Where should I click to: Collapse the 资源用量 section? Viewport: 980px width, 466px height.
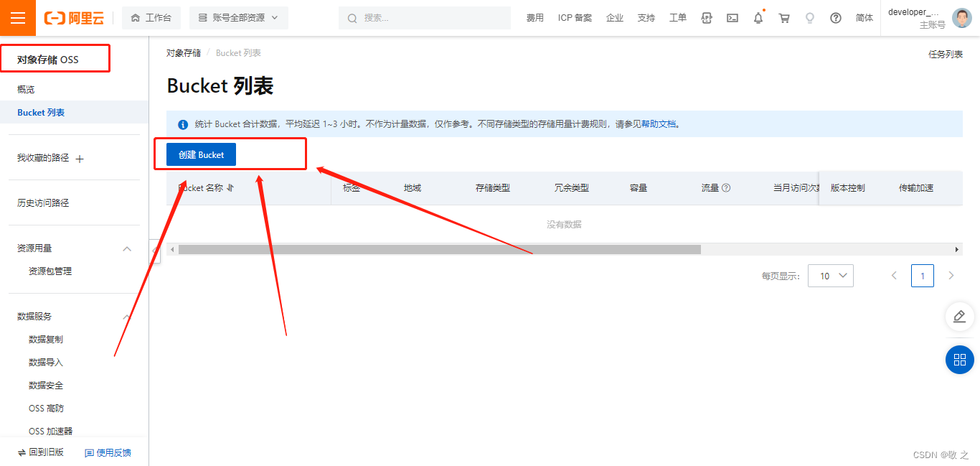127,248
